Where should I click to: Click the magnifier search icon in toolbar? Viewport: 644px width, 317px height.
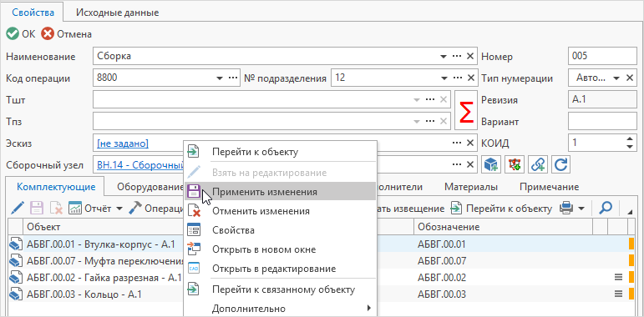click(x=606, y=209)
